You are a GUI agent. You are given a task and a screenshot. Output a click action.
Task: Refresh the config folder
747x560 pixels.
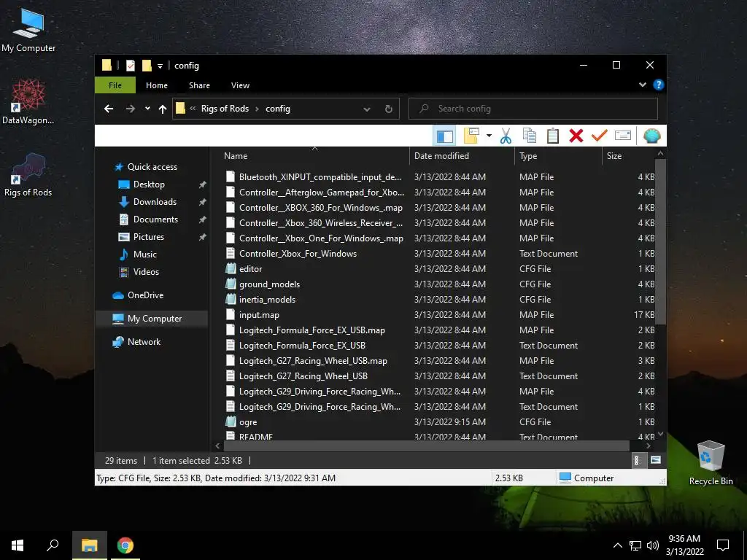pos(389,109)
